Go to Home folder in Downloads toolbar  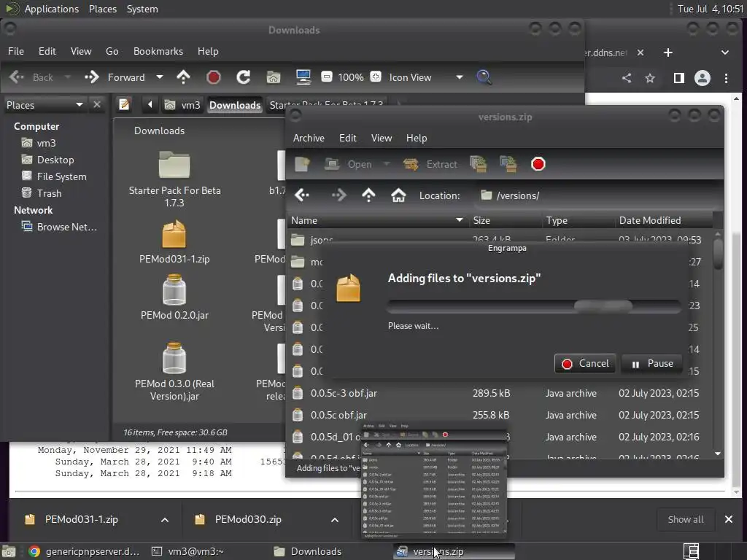click(x=274, y=77)
